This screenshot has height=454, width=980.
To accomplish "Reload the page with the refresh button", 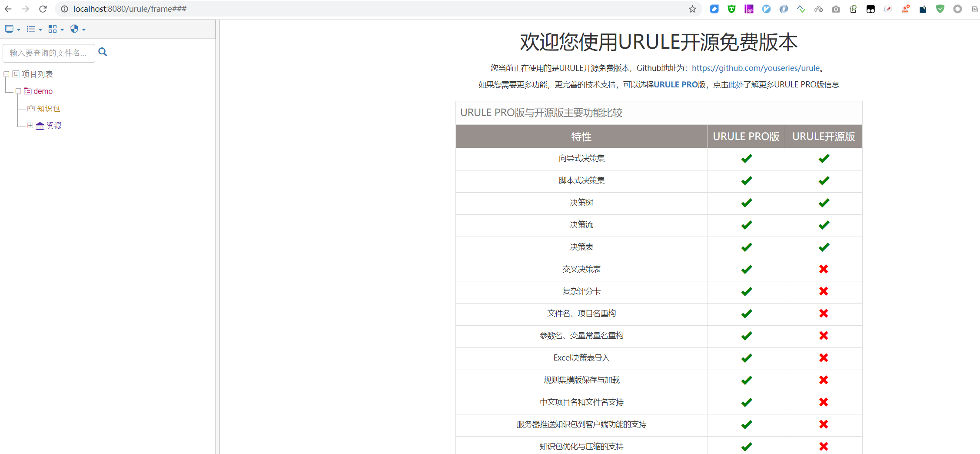I will [x=43, y=9].
